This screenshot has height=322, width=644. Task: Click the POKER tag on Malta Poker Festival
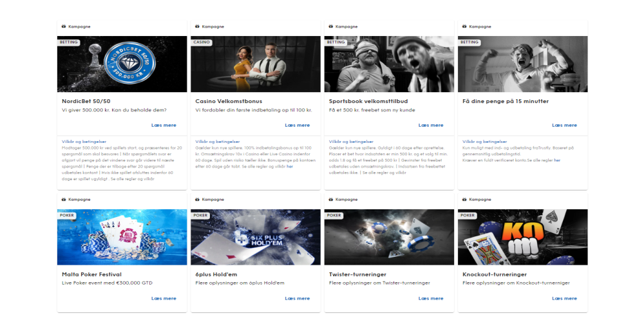click(67, 215)
